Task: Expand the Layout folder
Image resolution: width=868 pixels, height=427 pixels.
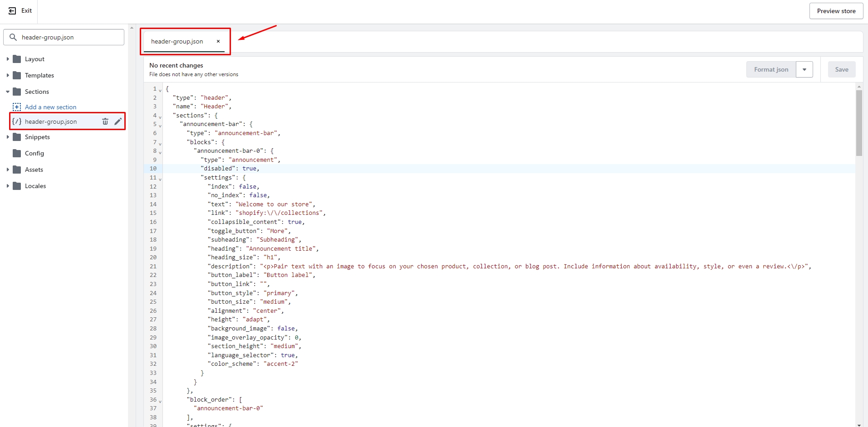Action: pyautogui.click(x=8, y=59)
